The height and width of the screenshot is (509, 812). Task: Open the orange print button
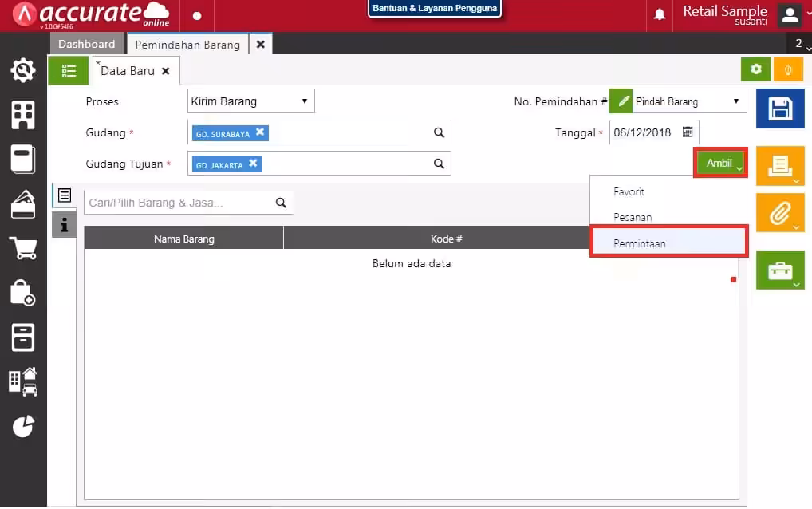[780, 166]
